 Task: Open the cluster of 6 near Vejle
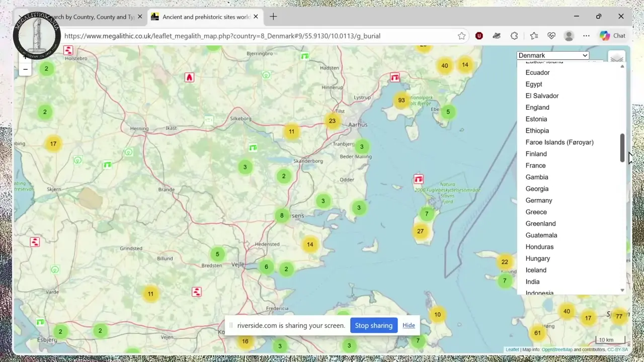click(x=266, y=267)
